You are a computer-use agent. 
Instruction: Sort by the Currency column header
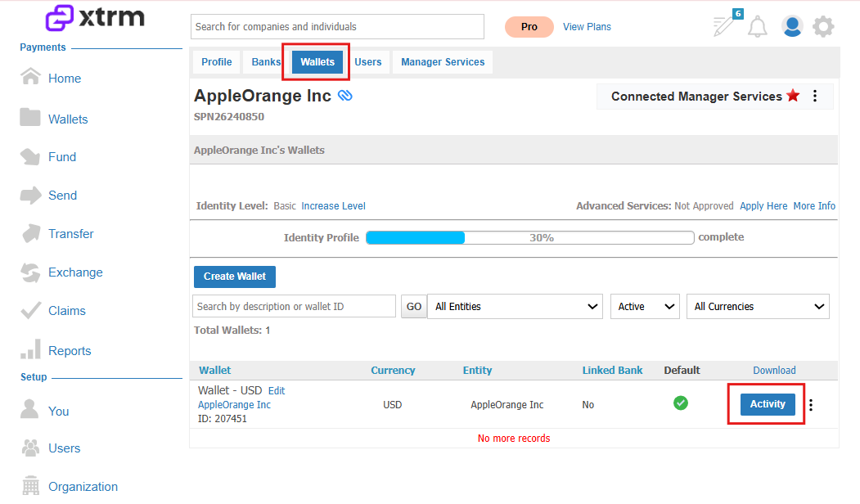[x=393, y=371]
